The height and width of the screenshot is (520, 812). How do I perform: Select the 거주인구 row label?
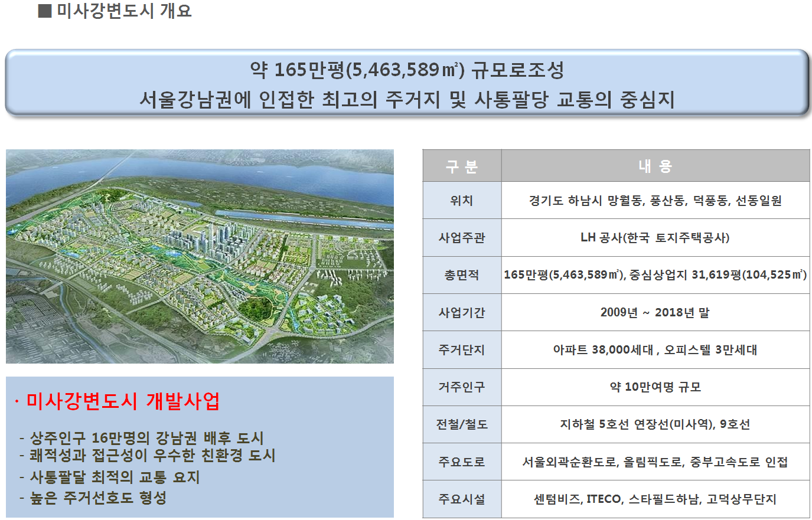tap(462, 387)
